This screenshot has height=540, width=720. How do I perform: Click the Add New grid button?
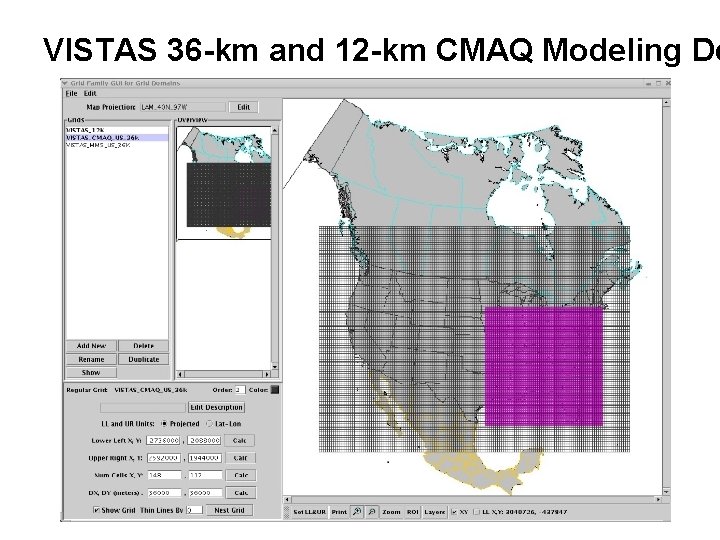coord(91,346)
